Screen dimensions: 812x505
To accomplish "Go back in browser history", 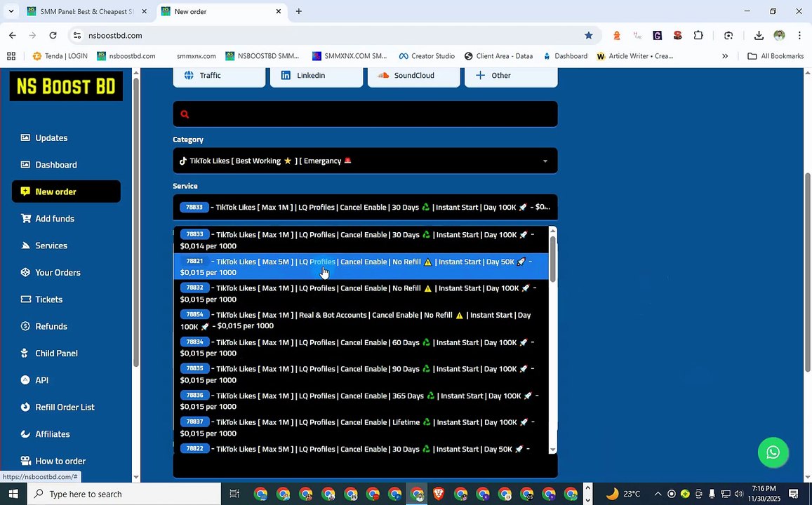I will [13, 35].
